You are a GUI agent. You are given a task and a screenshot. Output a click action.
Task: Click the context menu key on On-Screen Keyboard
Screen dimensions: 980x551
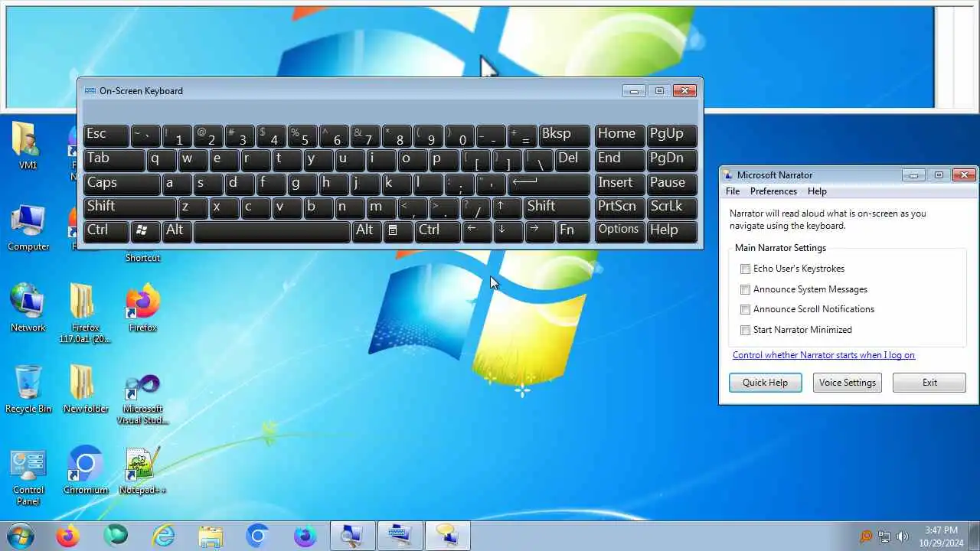point(398,231)
